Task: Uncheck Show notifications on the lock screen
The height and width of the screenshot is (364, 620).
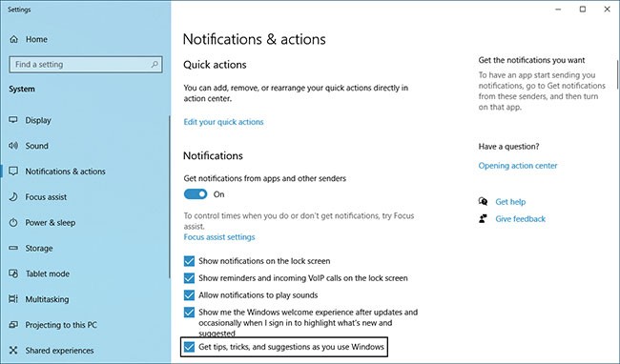Action: click(x=189, y=261)
